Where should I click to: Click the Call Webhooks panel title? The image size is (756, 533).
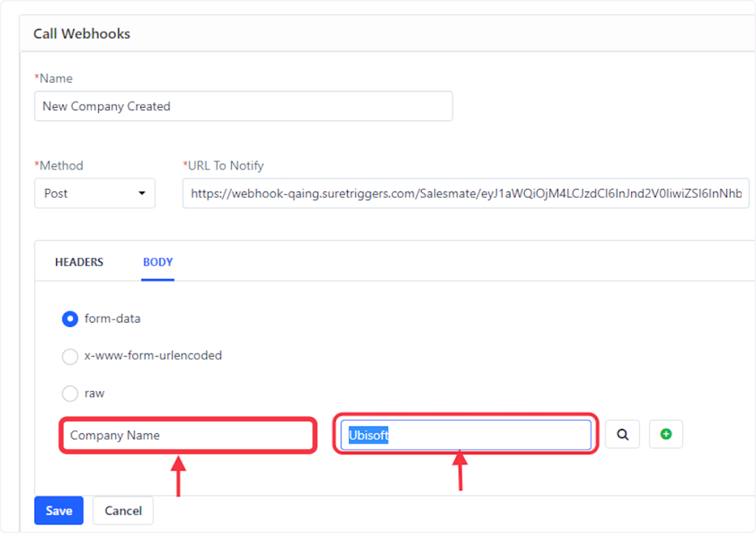pyautogui.click(x=82, y=33)
